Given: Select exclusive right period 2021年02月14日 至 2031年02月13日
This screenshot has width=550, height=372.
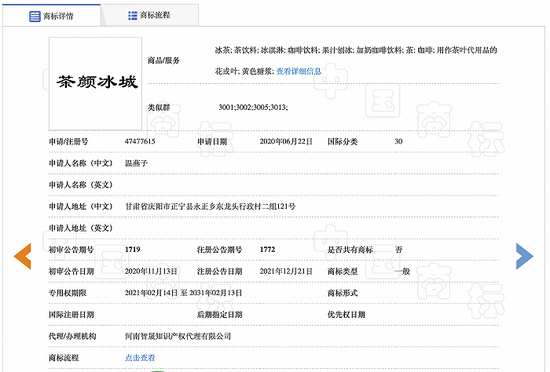Looking at the screenshot, I should pos(183,293).
